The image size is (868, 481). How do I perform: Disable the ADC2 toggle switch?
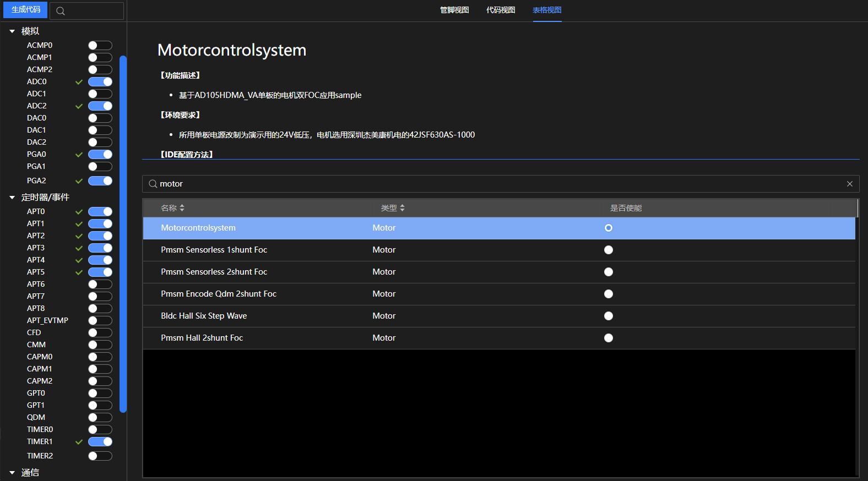tap(100, 106)
